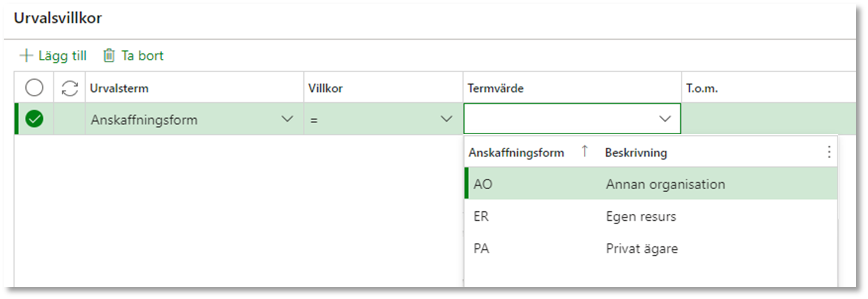868x299 pixels.
Task: Select the ER Egen resurs entry
Action: tap(651, 216)
